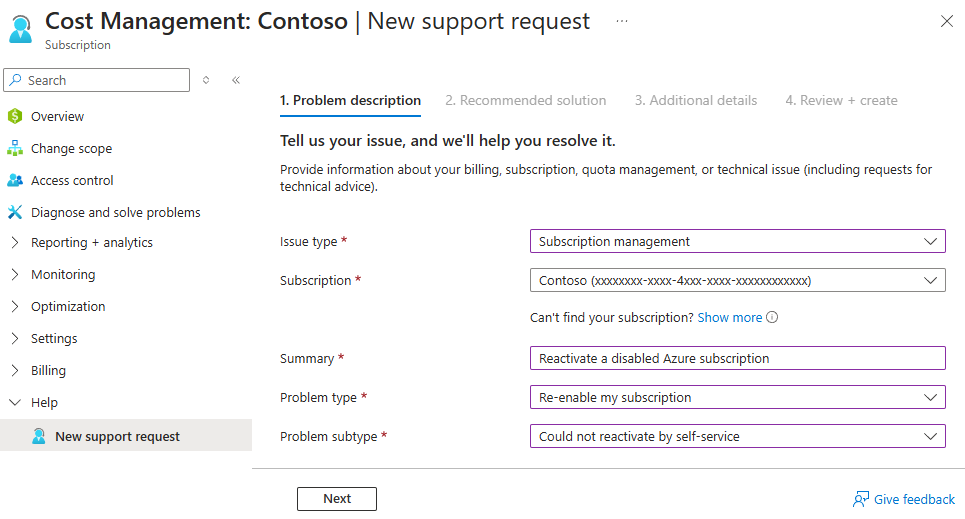Close the New support request blade
The width and height of the screenshot is (965, 519).
pos(947,22)
